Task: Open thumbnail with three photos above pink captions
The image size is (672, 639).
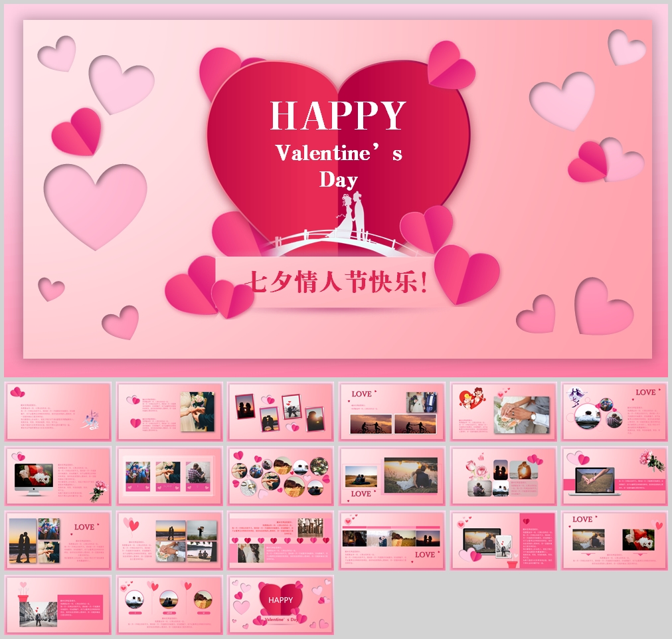Action: click(169, 476)
